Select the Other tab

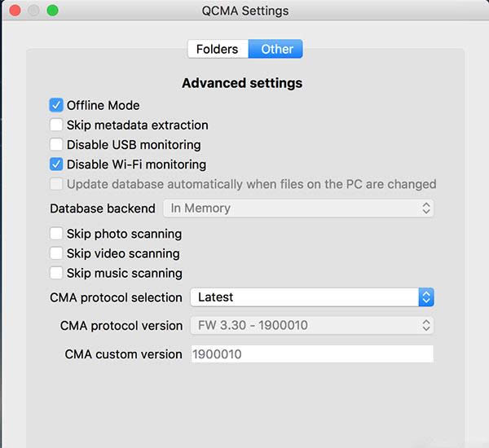pos(276,49)
